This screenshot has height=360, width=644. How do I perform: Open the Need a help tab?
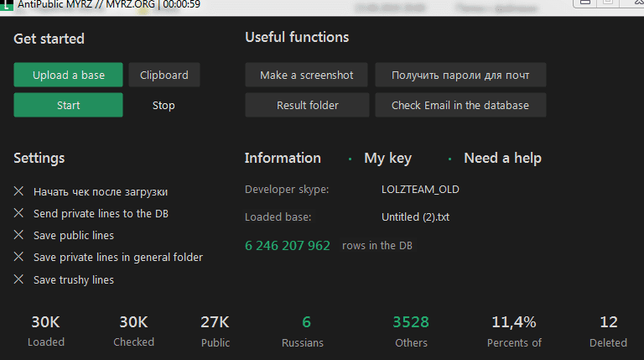tap(502, 158)
